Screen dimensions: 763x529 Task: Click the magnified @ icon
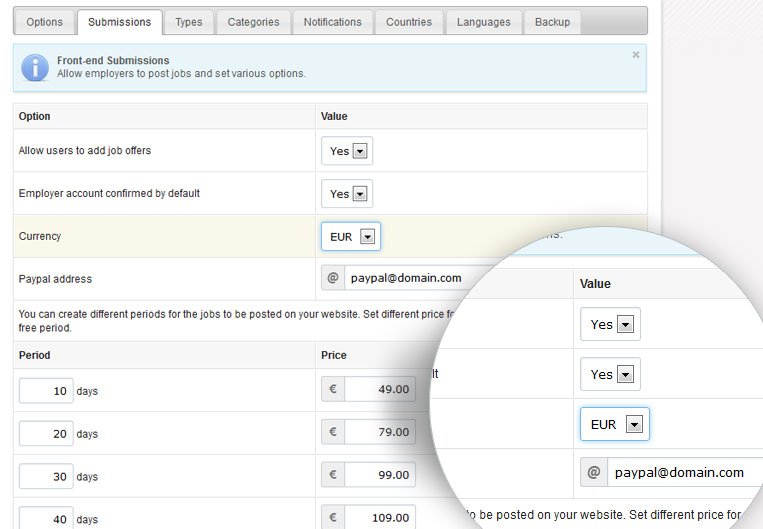click(x=594, y=472)
